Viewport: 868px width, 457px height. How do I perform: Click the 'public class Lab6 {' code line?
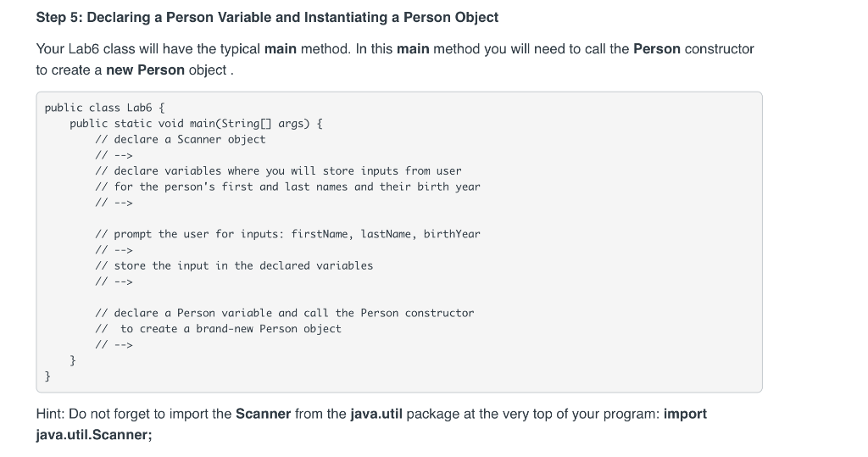click(104, 108)
